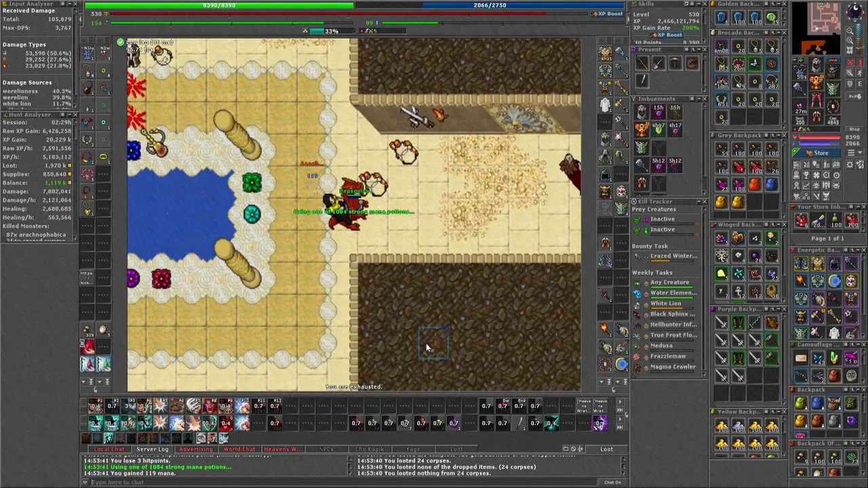Screen dimensions: 868x488
Task: Select the envelope item in Camouflage backpack
Action: pos(801,359)
